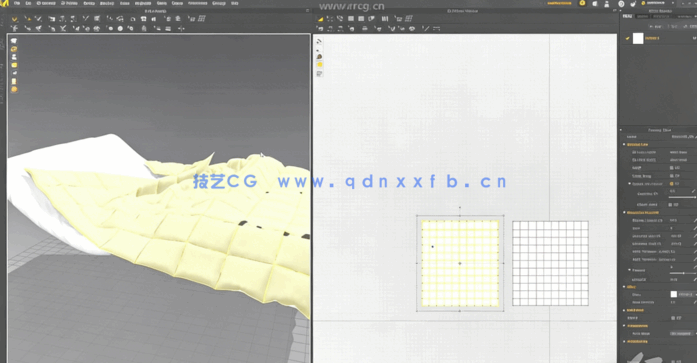Screen dimensions: 697x363
Task: Collapse the second yellow-titled property group
Action: pyautogui.click(x=624, y=212)
